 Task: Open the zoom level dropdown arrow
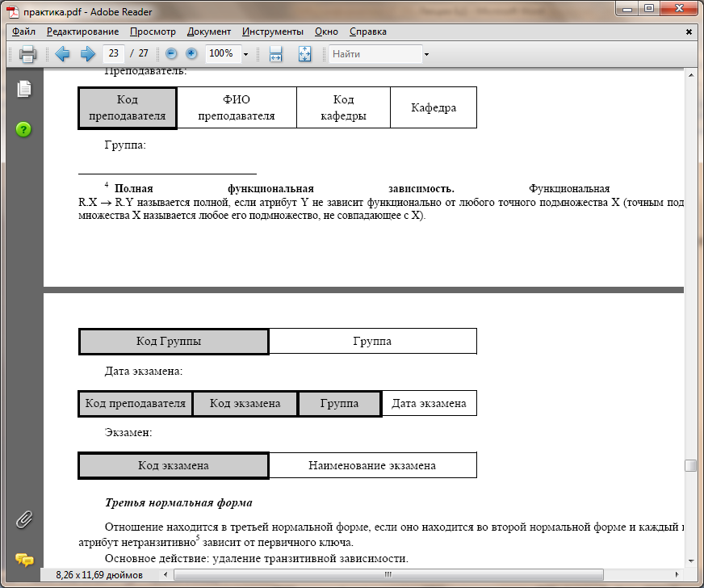(245, 54)
